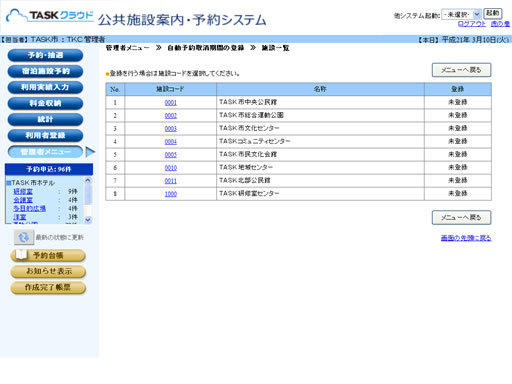This screenshot has height=384, width=512.
Task: Open the 予約・抽選 sidebar menu
Action: pos(45,55)
